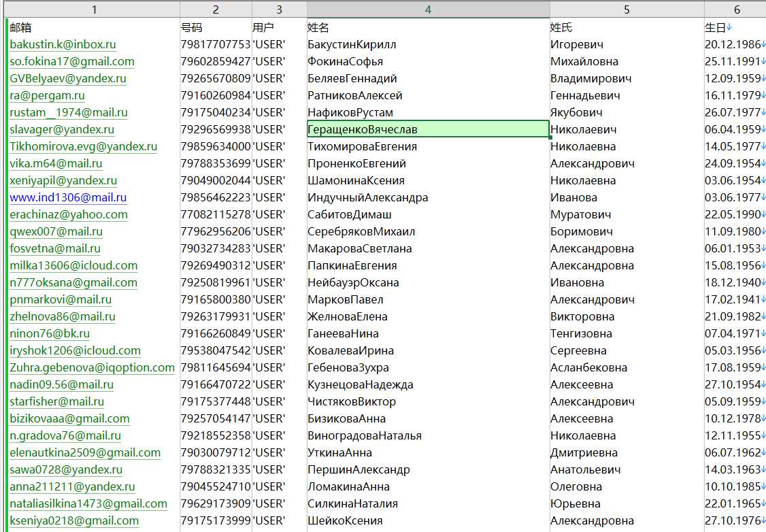Click the 邮箱 header cell

coord(94,27)
